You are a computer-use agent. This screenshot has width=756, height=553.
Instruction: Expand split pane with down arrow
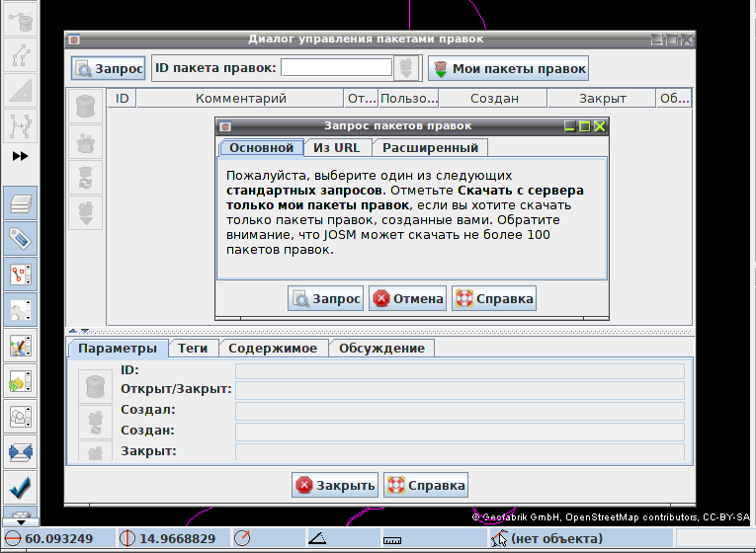click(84, 331)
